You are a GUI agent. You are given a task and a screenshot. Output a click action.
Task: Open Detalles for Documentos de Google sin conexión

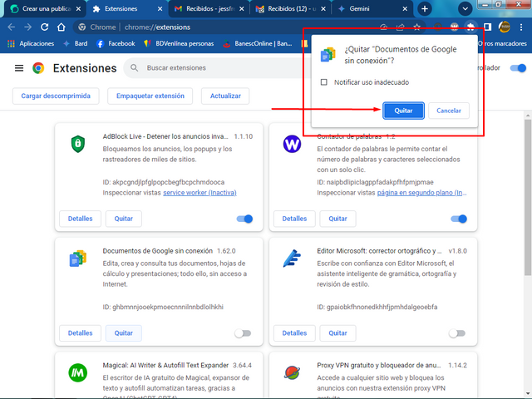[81, 333]
